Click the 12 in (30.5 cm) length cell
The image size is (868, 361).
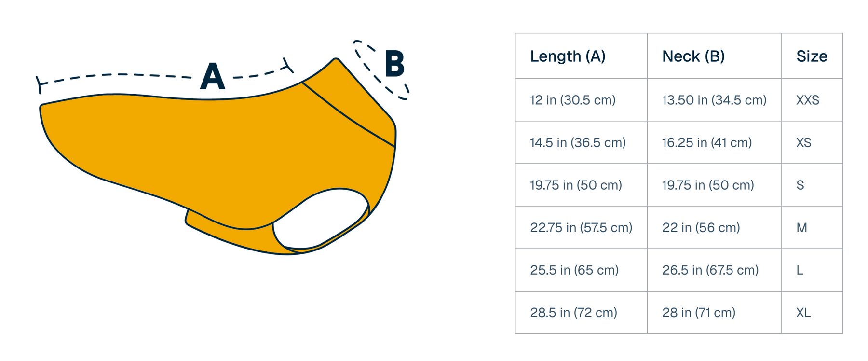572,100
